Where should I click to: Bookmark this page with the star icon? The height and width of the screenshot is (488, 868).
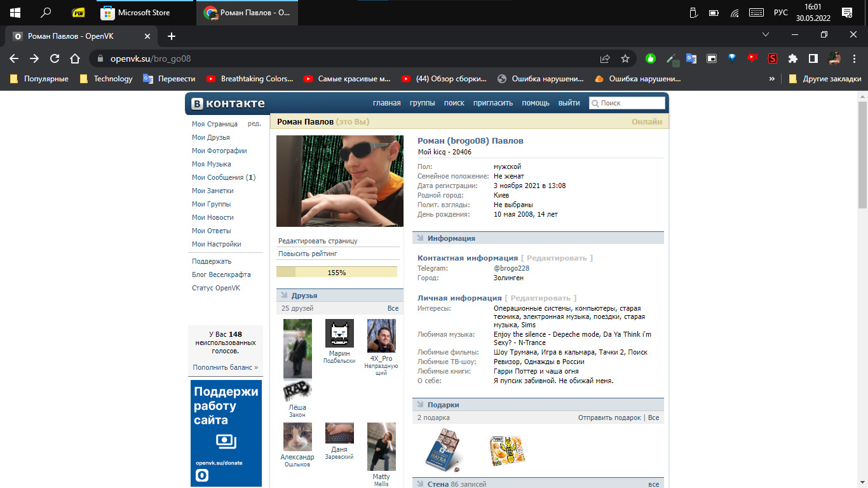coord(625,58)
